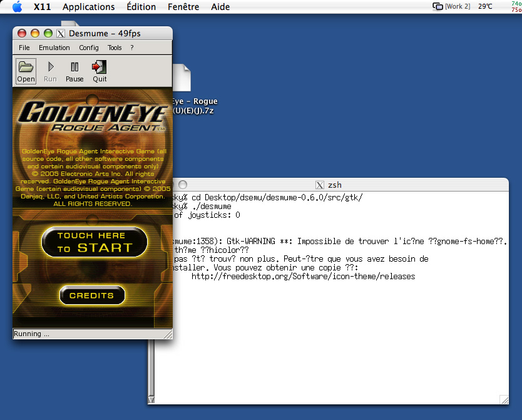Click the cd Desktop/dsemu command line
The width and height of the screenshot is (522, 420).
[268, 198]
